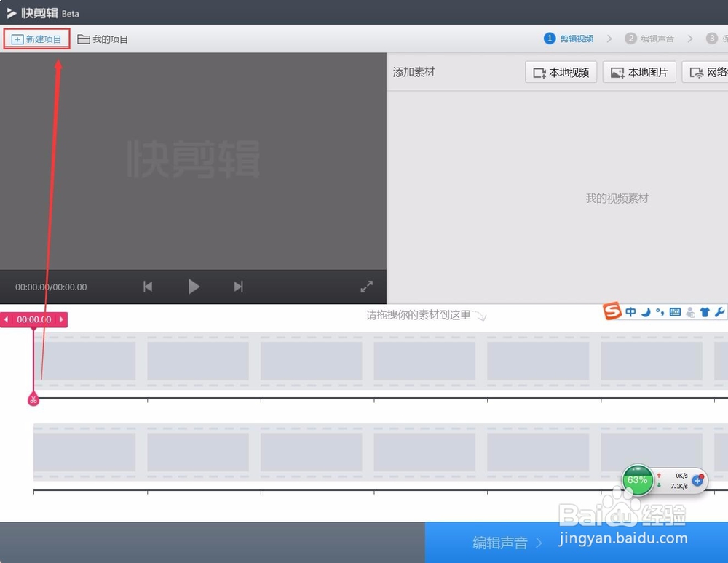Image resolution: width=728 pixels, height=563 pixels.
Task: Open the upload speed details next to 0K/s
Action: coord(681,476)
